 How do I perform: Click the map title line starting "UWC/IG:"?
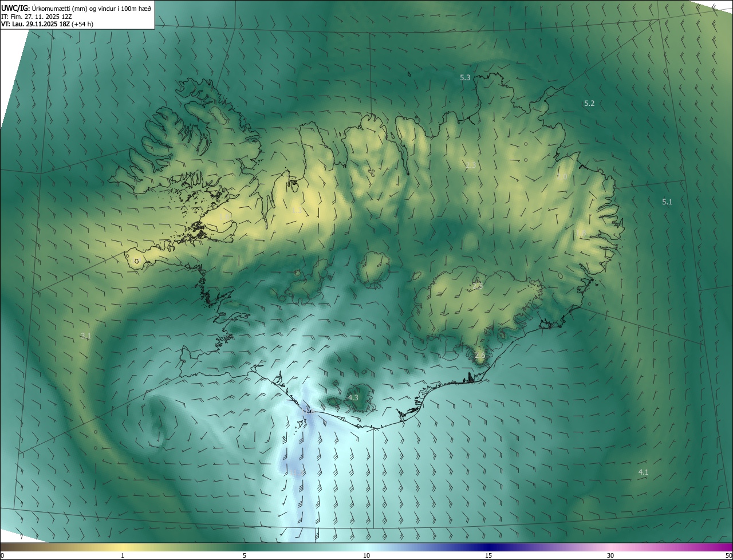76,9
